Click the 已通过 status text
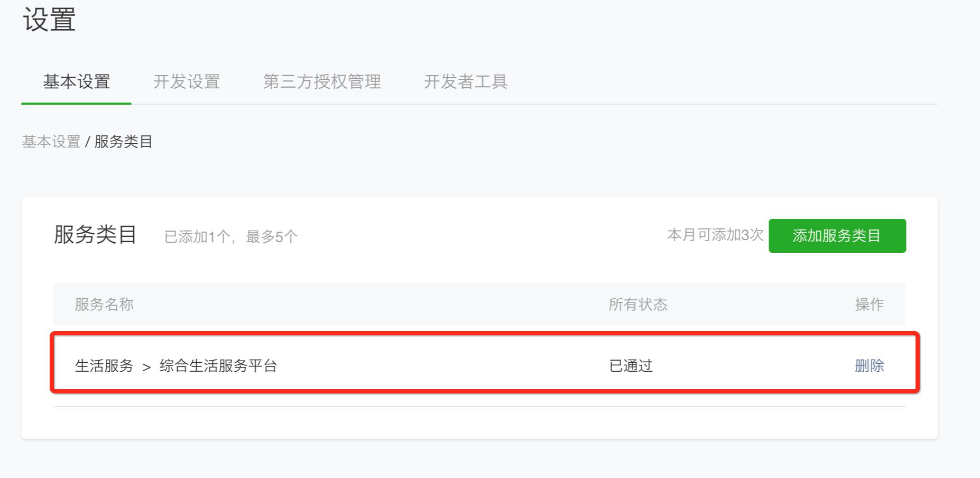Screen dimensions: 980x478 coord(631,365)
